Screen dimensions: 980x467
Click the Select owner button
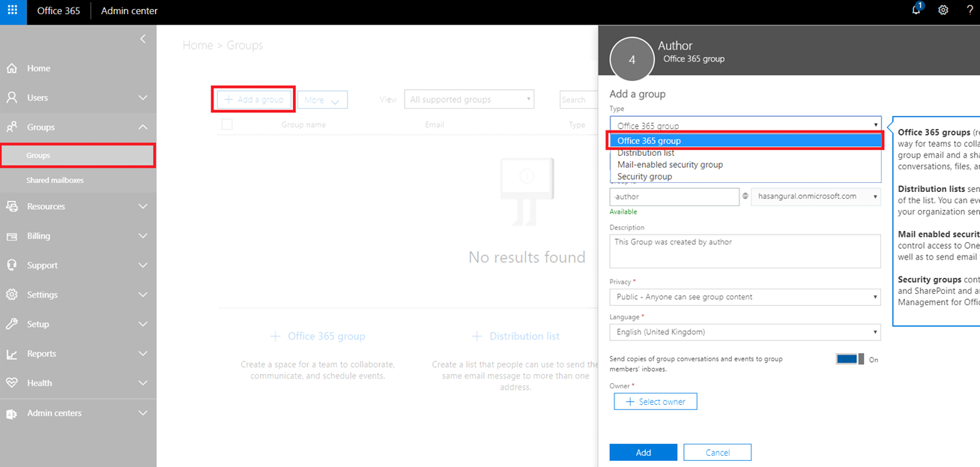(x=656, y=402)
